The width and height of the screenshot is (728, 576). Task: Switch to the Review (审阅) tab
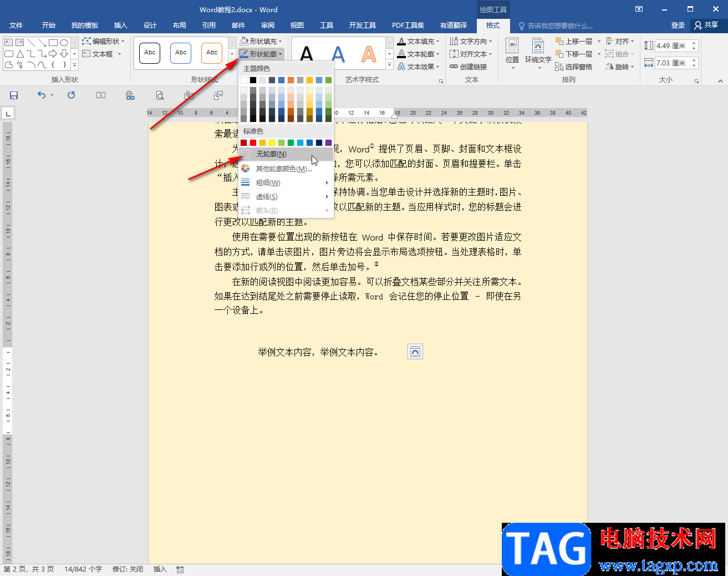[x=268, y=26]
